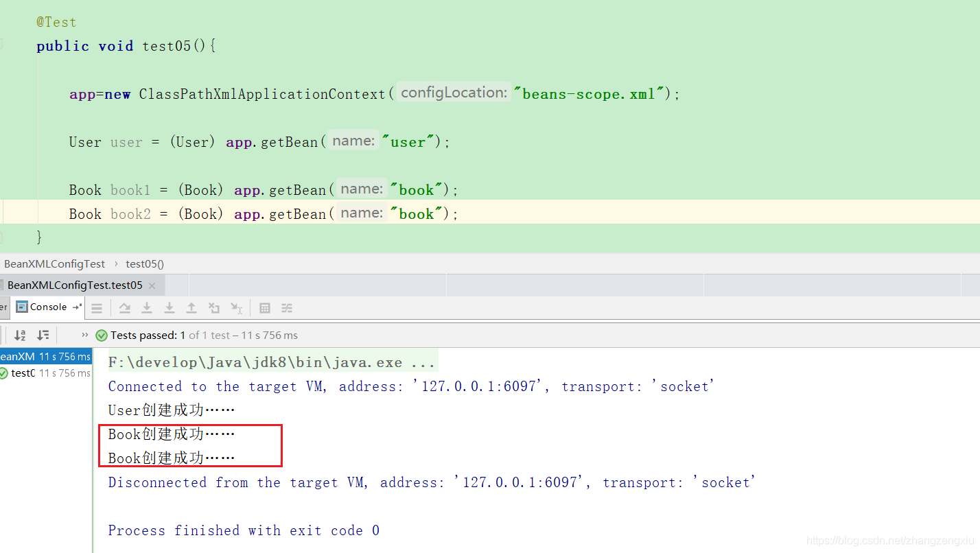Click the pin arrow next to Console tab
This screenshot has height=553, width=980.
click(77, 307)
